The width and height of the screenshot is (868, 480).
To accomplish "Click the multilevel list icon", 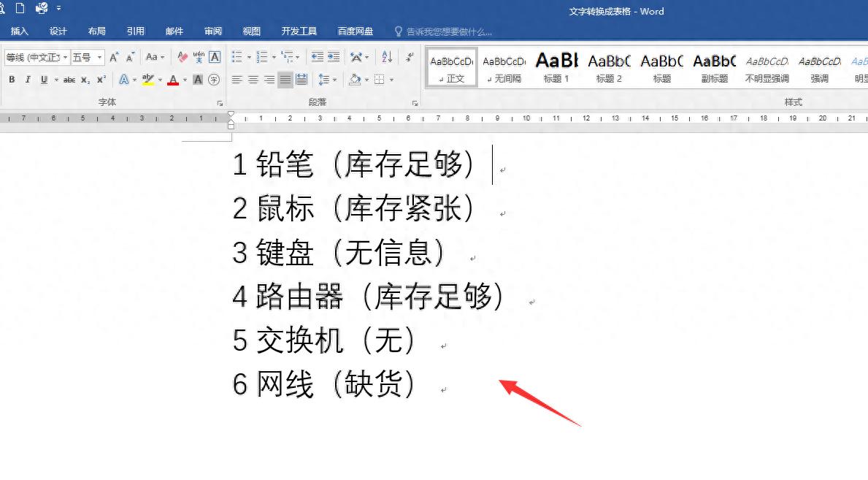I will [x=287, y=56].
